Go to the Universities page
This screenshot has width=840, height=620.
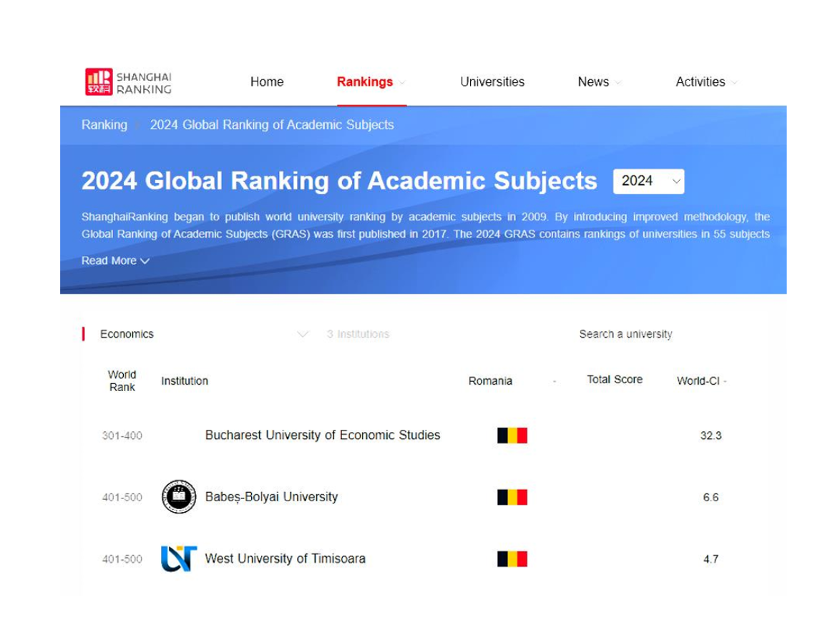click(x=492, y=82)
